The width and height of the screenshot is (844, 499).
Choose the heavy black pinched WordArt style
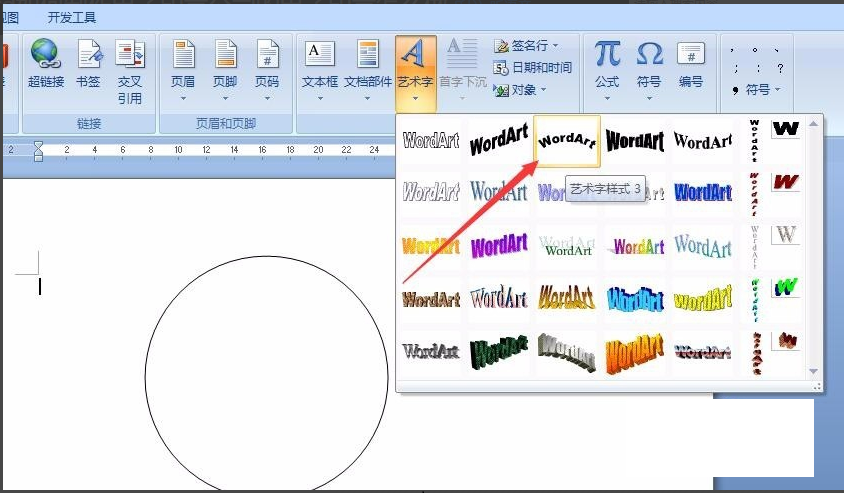tap(635, 141)
